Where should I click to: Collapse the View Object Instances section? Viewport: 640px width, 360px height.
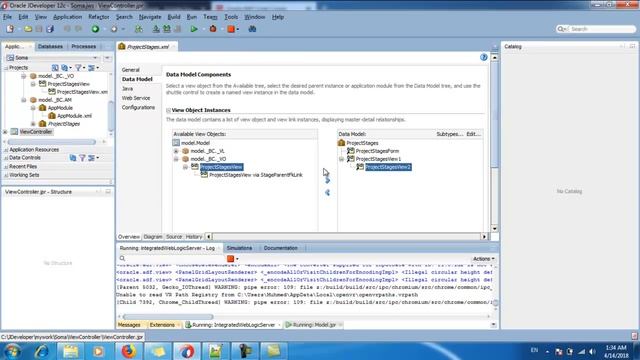[x=168, y=110]
